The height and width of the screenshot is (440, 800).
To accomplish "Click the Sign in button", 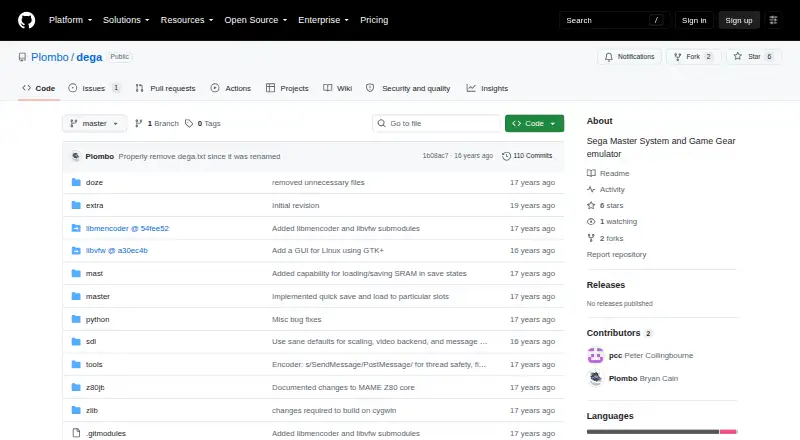I will [x=694, y=20].
